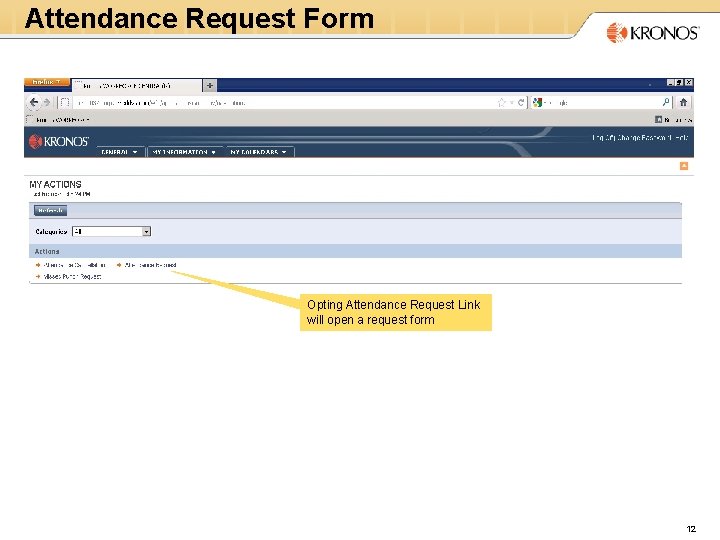Viewport: 720px width, 540px height.
Task: Click the site identity icon beside URL
Action: point(65,103)
